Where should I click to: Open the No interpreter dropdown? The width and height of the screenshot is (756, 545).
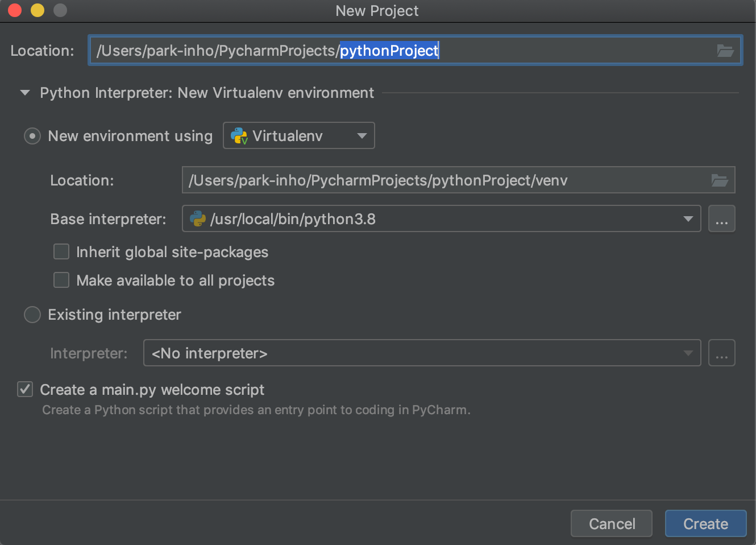click(422, 353)
